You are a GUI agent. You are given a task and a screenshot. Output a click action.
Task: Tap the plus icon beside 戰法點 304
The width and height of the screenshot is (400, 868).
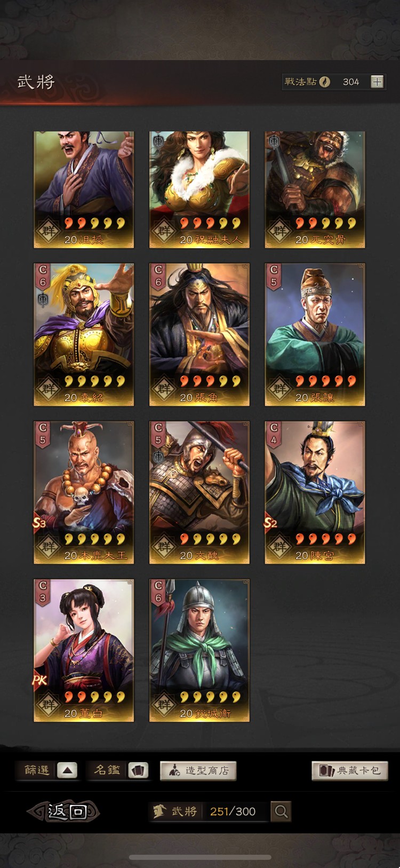point(377,82)
